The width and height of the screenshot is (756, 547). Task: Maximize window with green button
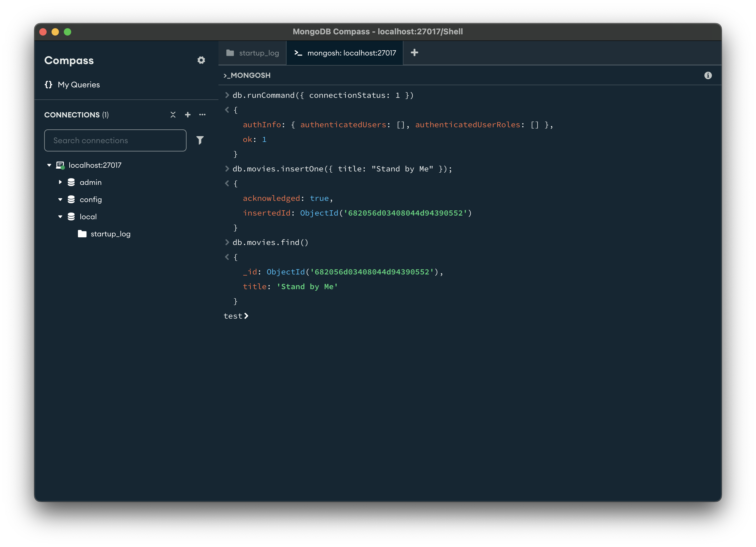[68, 32]
